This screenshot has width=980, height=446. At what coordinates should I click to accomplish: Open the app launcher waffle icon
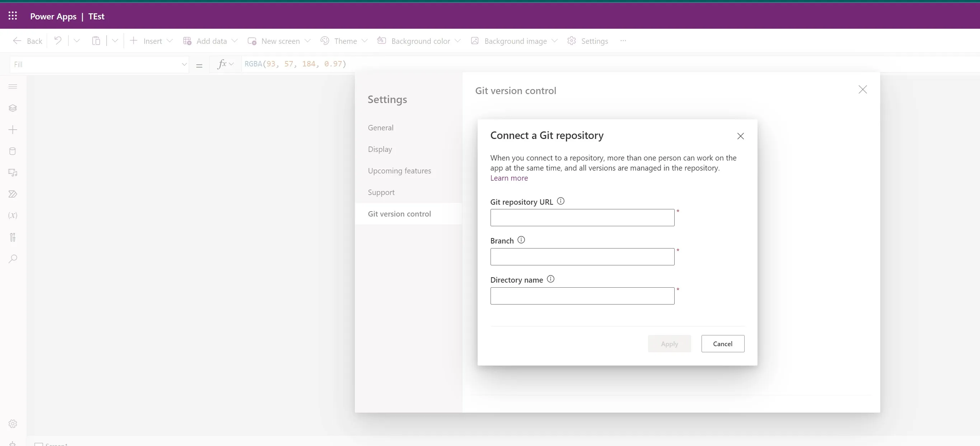[x=13, y=16]
